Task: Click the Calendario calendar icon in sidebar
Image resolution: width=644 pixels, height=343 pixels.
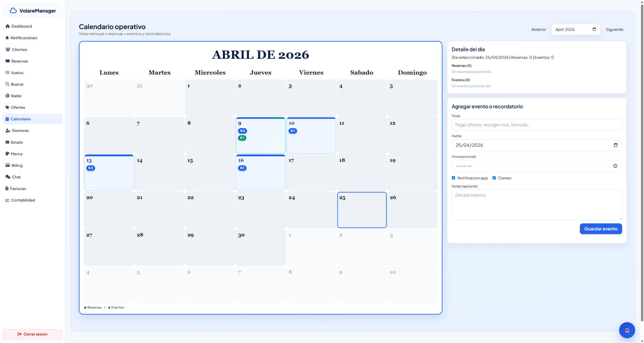Action: click(x=7, y=119)
